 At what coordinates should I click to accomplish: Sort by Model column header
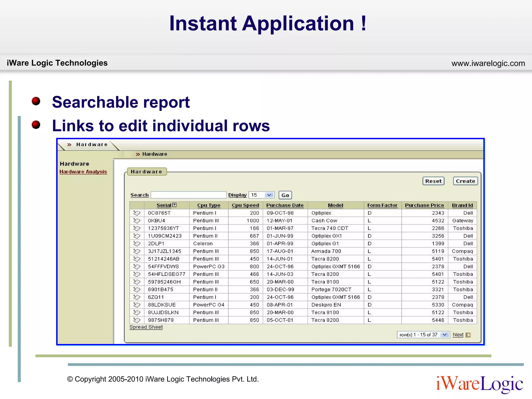click(335, 205)
